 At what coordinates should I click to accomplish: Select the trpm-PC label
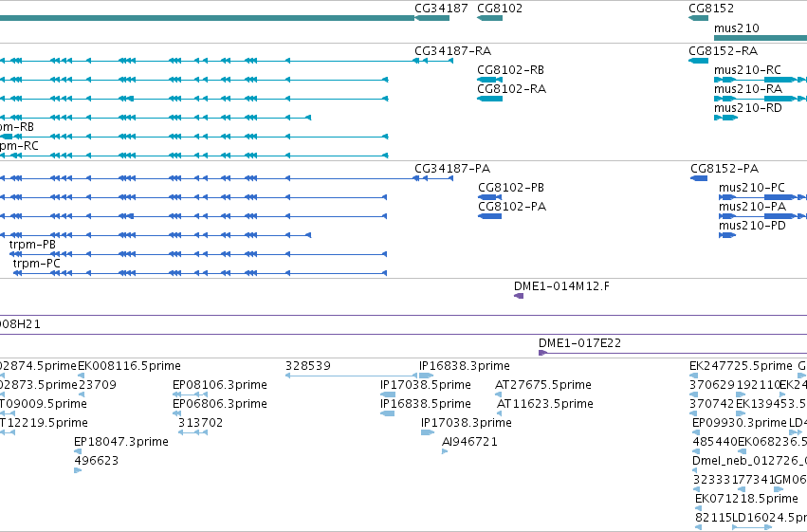click(x=37, y=264)
